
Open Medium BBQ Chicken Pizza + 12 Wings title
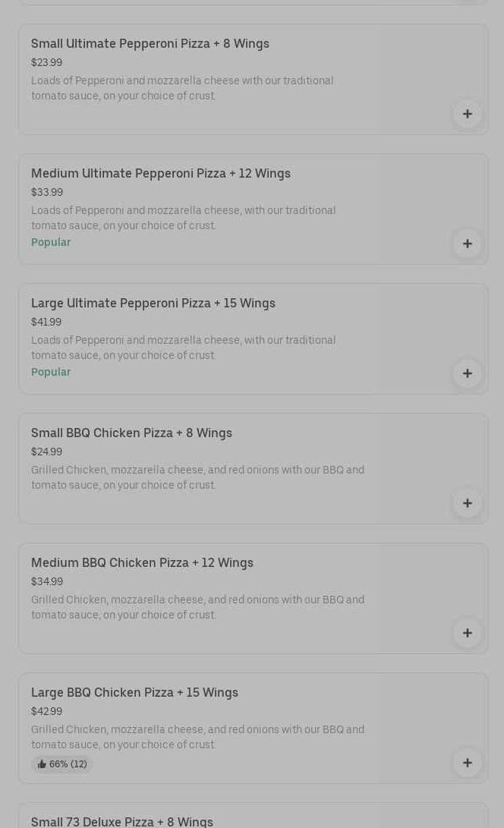click(x=142, y=562)
